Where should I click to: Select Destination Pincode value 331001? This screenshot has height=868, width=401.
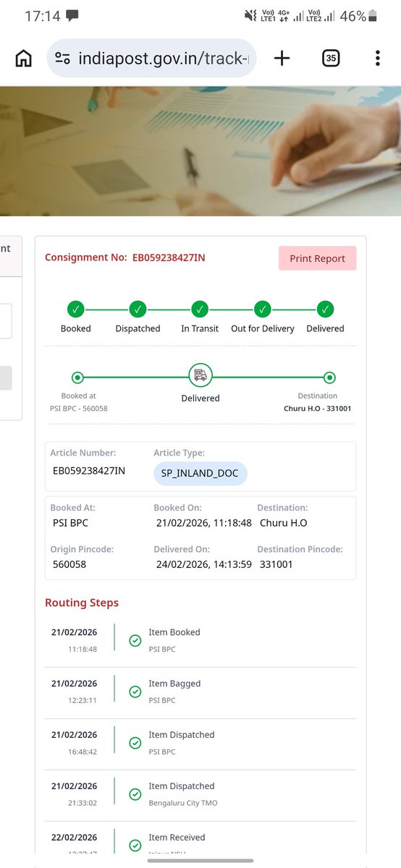(277, 564)
